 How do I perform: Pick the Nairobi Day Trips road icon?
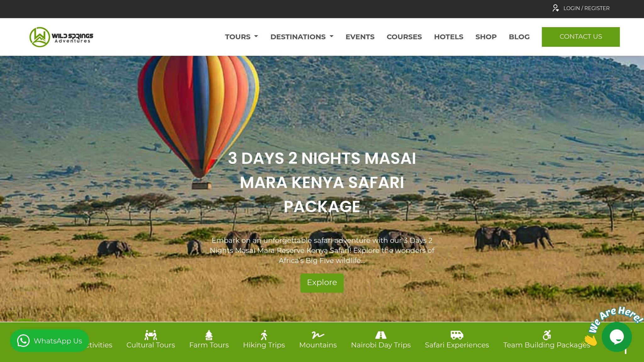click(x=381, y=335)
